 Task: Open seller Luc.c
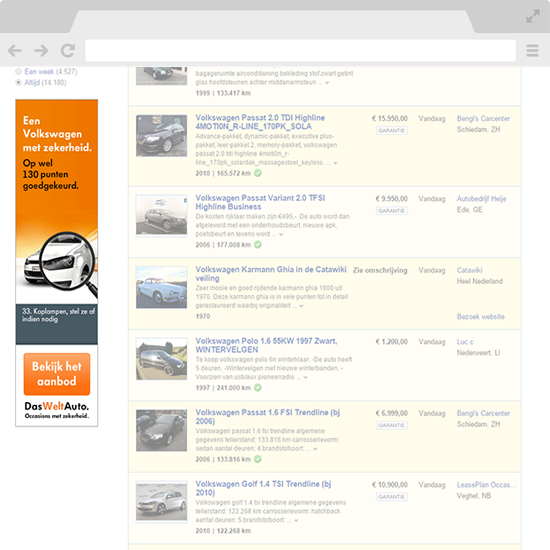click(465, 342)
